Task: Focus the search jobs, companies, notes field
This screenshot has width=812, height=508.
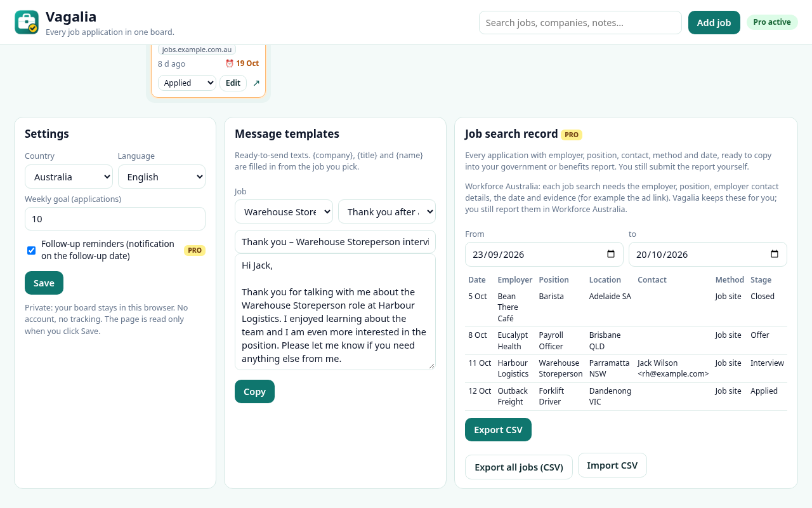Action: (580, 22)
